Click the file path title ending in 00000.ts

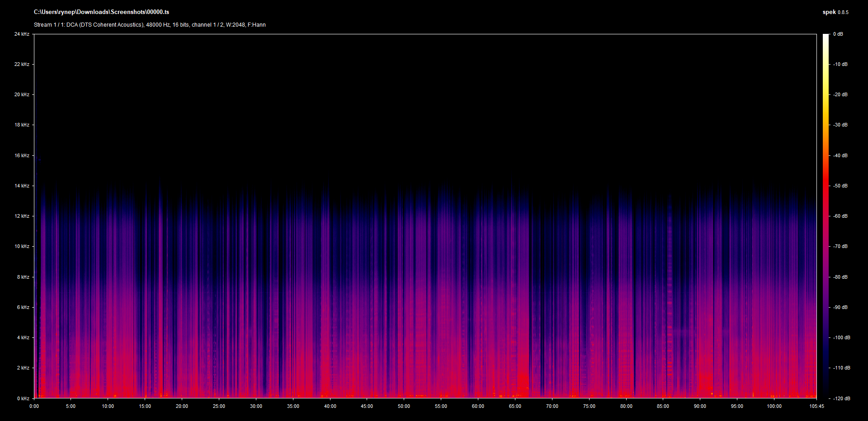tap(101, 12)
